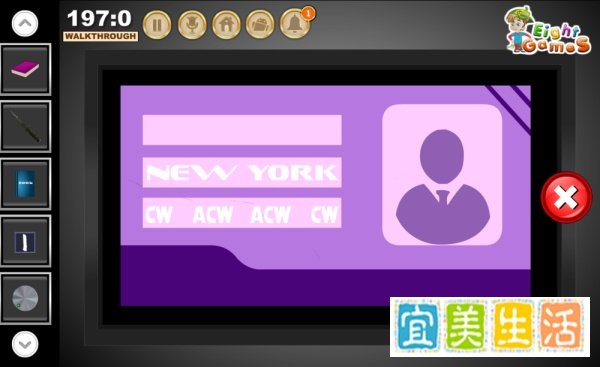This screenshot has height=367, width=600.
Task: Open notifications bell icon
Action: click(x=295, y=24)
